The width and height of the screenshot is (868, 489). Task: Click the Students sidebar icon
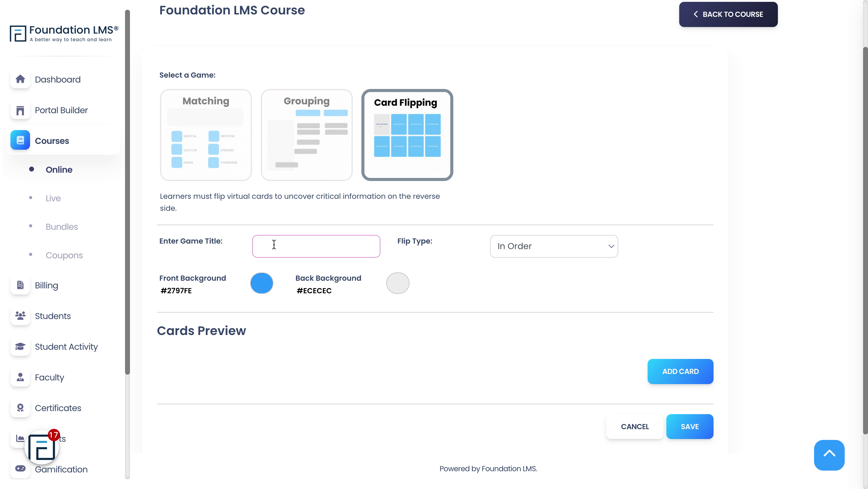pyautogui.click(x=20, y=316)
